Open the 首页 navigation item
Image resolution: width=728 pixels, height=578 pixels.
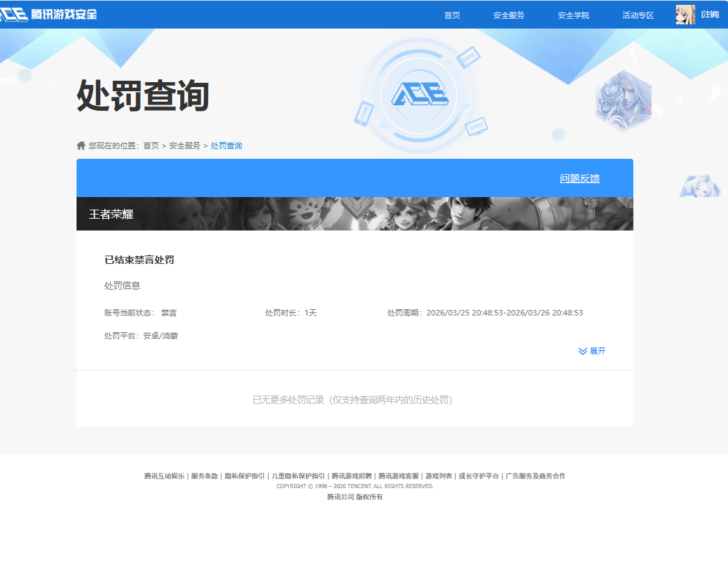pos(452,15)
